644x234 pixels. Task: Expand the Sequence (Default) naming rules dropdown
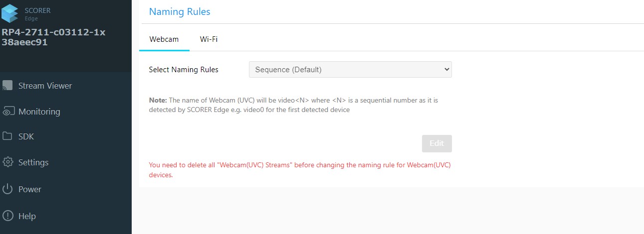(350, 70)
